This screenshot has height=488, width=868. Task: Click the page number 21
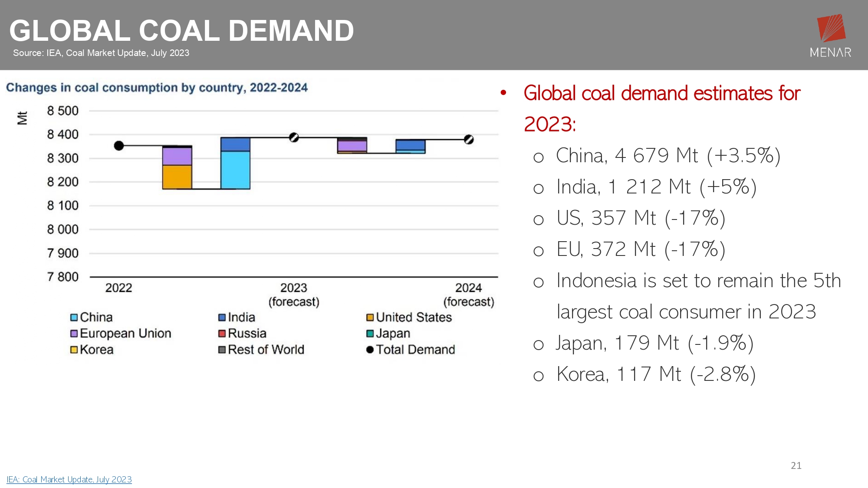[796, 465]
